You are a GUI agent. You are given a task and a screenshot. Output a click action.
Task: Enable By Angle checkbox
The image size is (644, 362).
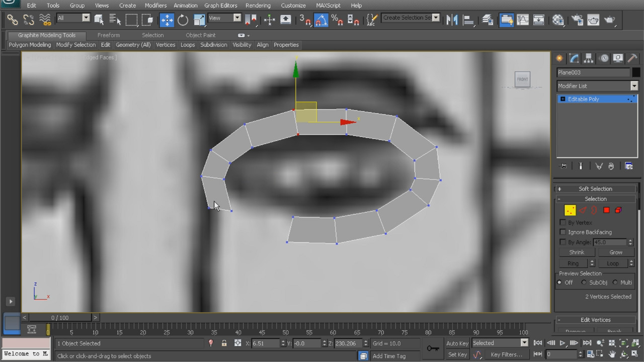(563, 242)
